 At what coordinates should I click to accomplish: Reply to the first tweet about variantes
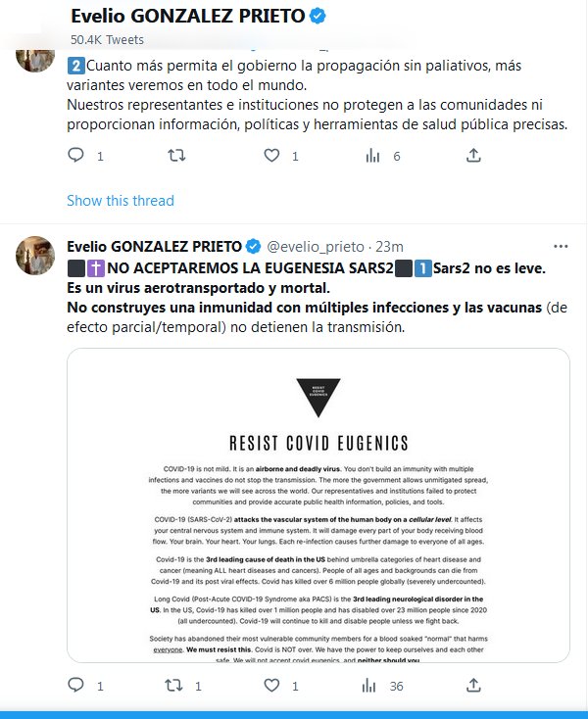pos(76,156)
